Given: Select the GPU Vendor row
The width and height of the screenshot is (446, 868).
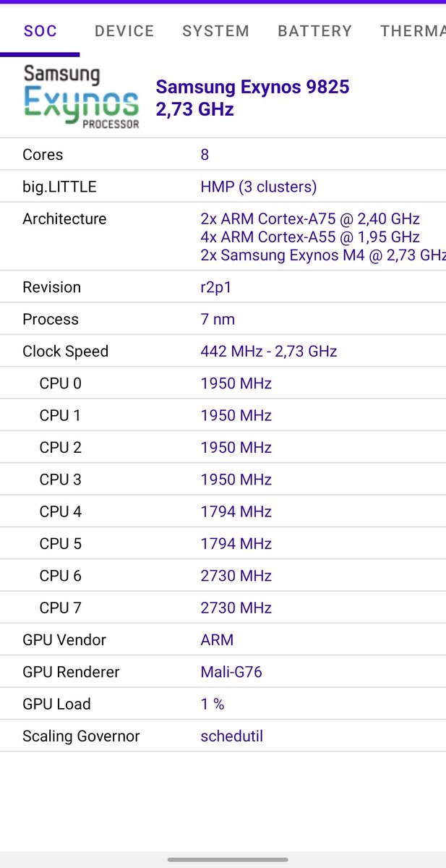Looking at the screenshot, I should 223,639.
